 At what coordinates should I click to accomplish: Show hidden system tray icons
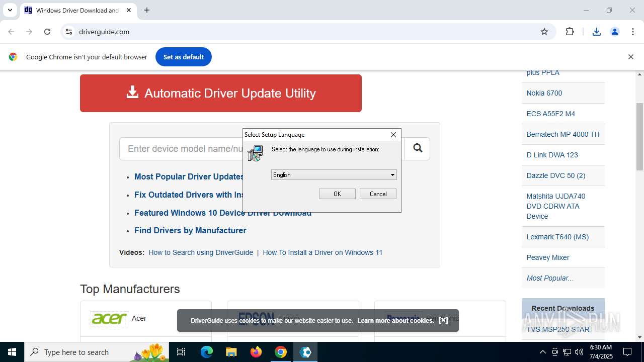point(542,352)
